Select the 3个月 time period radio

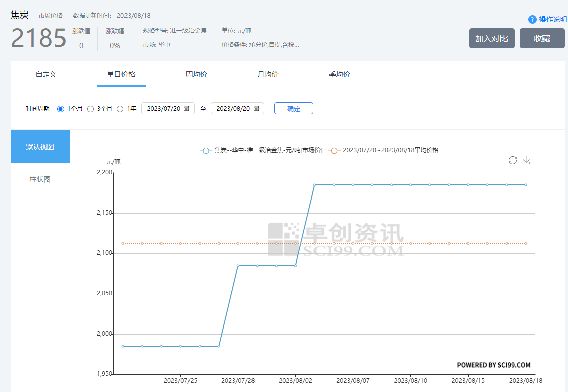point(90,108)
